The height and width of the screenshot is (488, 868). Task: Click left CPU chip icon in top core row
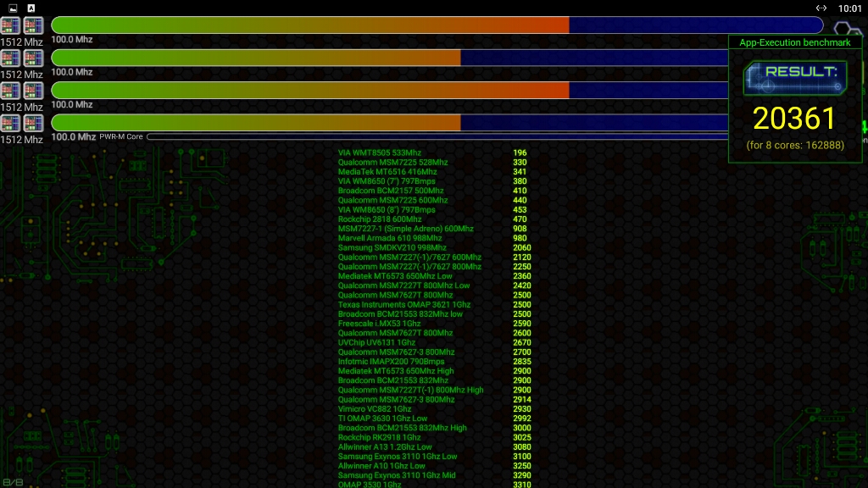[10, 25]
